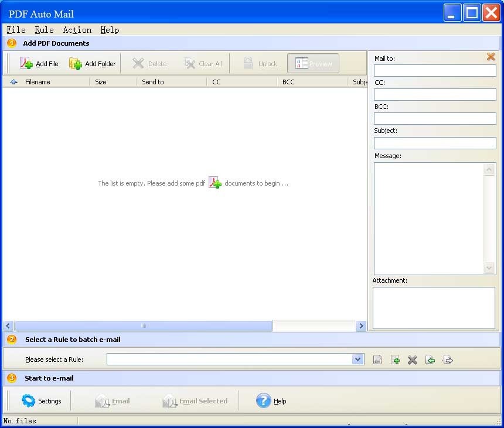Image resolution: width=504 pixels, height=428 pixels.
Task: Click the Email button
Action: click(113, 400)
